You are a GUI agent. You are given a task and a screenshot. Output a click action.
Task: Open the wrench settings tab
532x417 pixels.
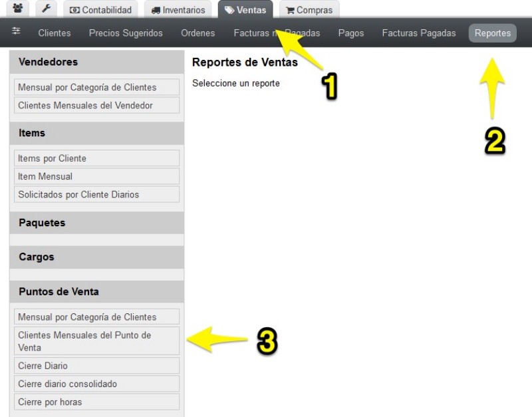(x=46, y=9)
